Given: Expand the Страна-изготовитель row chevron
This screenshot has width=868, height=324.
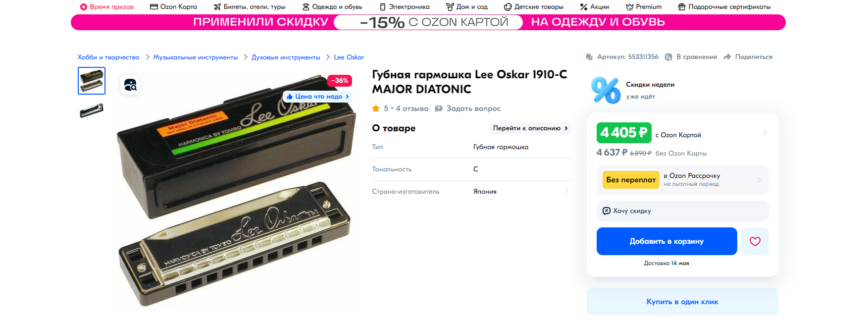Looking at the screenshot, I should pos(566,191).
